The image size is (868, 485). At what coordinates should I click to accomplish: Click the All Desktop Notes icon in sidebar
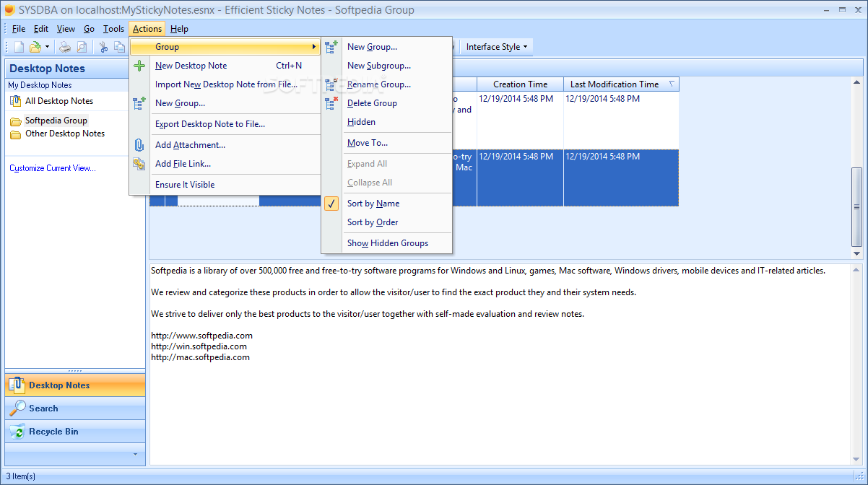16,101
